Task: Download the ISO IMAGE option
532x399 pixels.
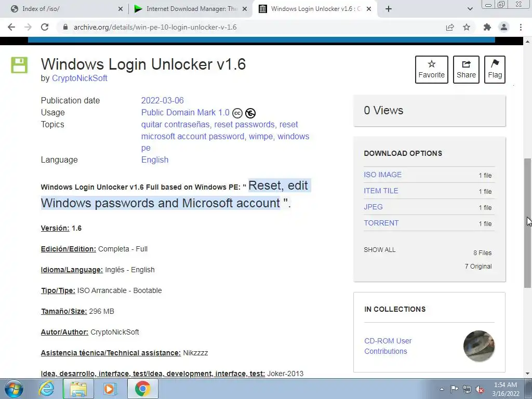Action: click(382, 175)
